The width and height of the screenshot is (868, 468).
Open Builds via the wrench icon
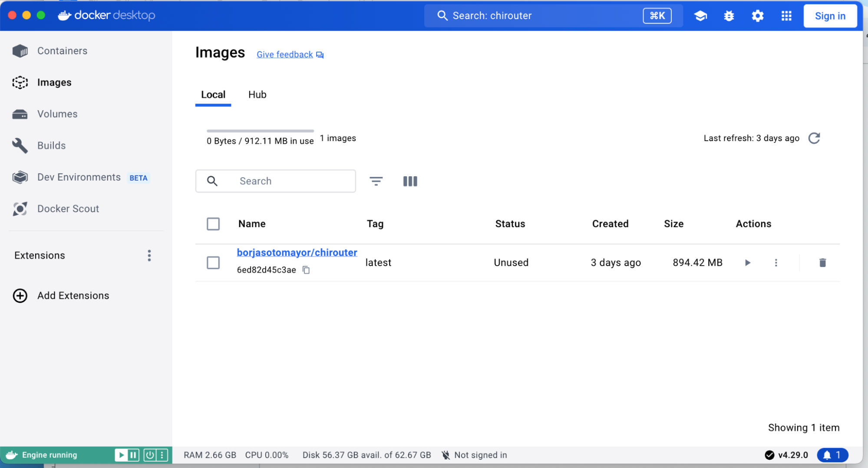[x=20, y=146]
